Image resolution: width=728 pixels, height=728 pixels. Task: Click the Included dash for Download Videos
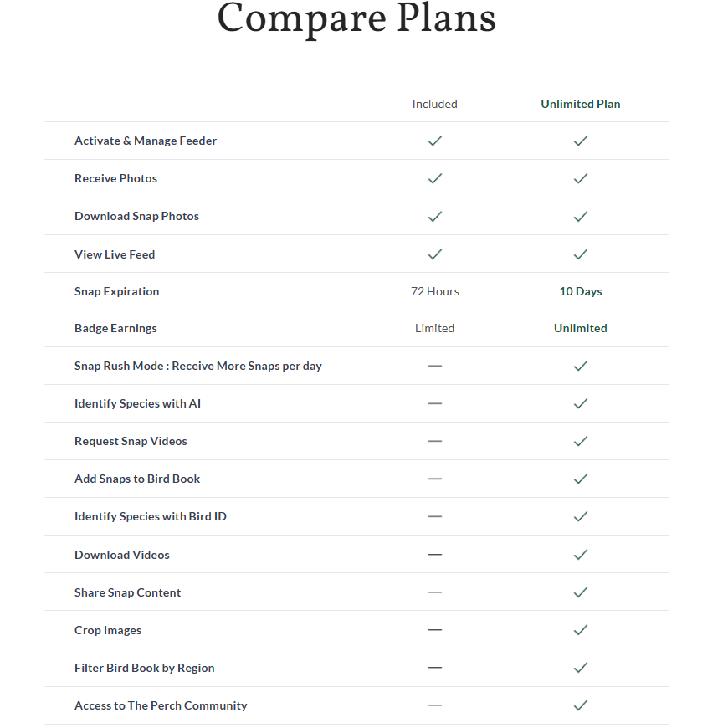click(434, 554)
